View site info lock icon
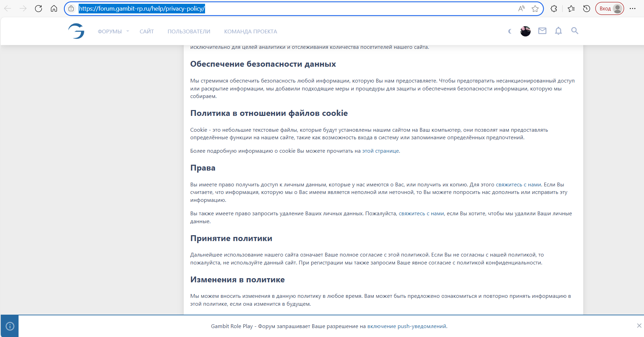Screen dimensions: 644x337 click(x=71, y=9)
